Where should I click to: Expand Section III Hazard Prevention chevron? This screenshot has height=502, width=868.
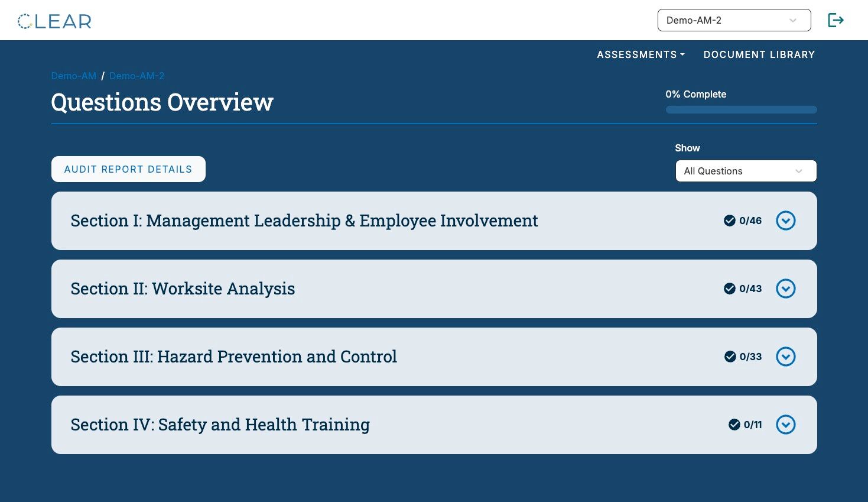[x=786, y=357]
